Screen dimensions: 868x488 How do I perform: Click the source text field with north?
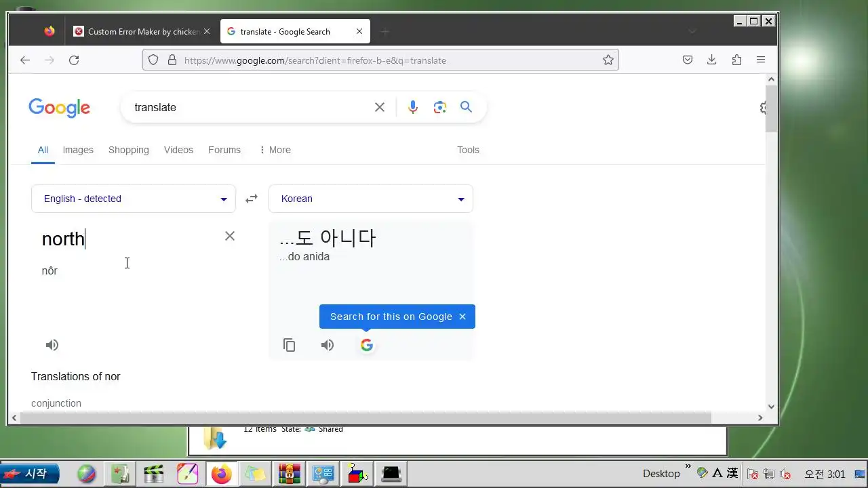[129, 239]
